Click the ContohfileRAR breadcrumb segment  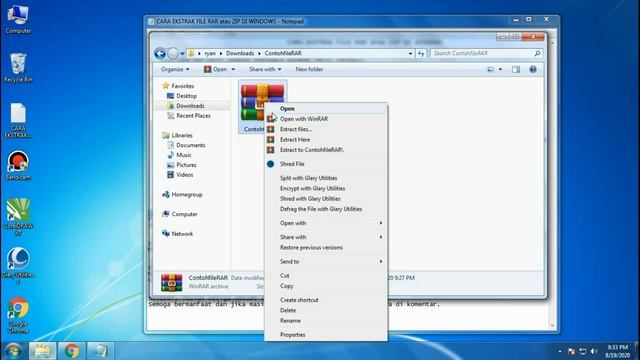[x=283, y=53]
